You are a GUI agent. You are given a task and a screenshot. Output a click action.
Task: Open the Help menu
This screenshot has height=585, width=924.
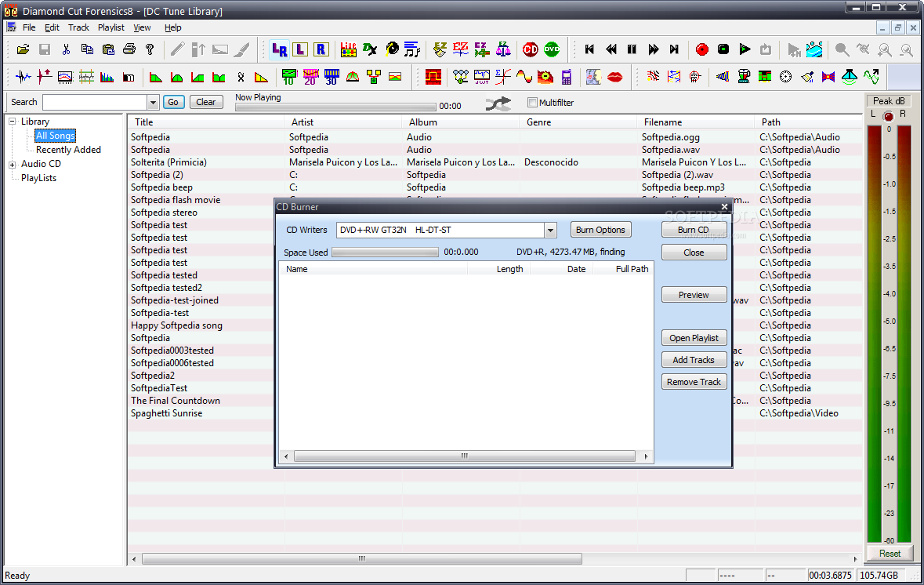point(172,27)
